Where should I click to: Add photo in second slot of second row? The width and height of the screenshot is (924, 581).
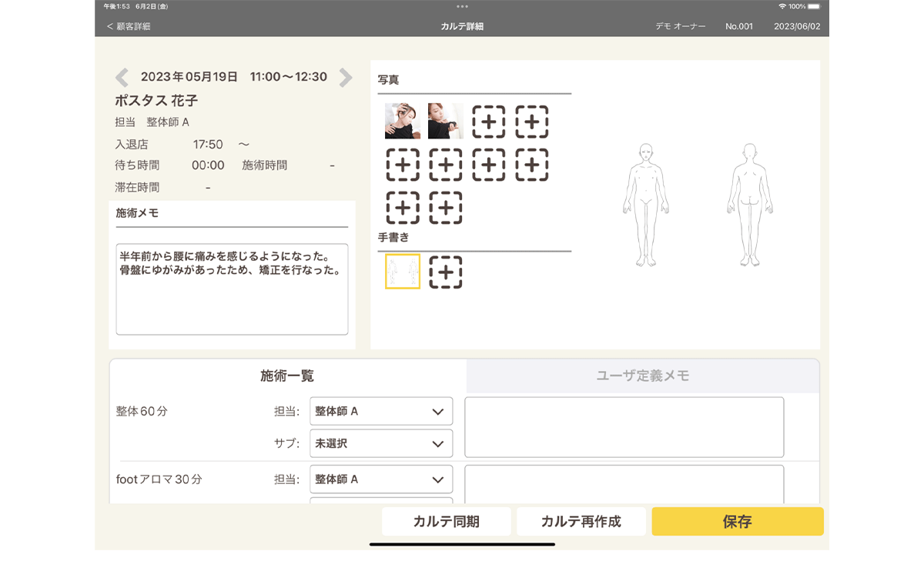point(446,165)
